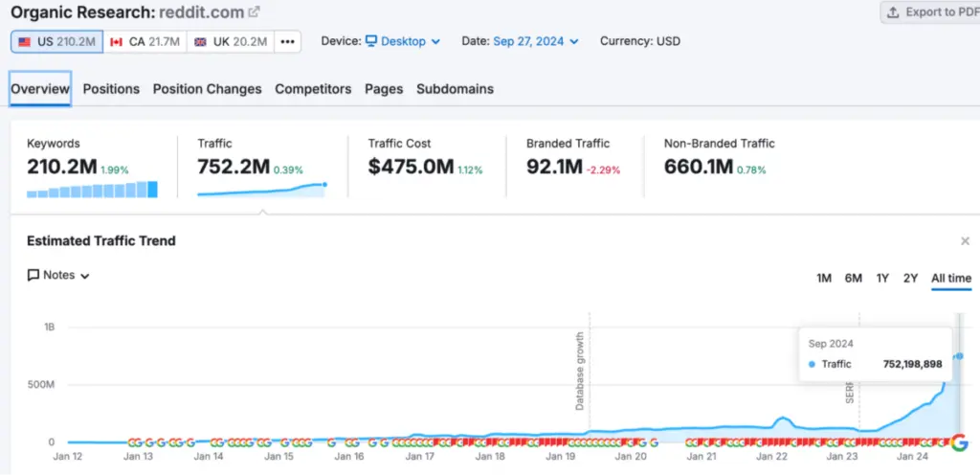Image resolution: width=980 pixels, height=475 pixels.
Task: Select the US 210.2M database
Action: coord(56,42)
